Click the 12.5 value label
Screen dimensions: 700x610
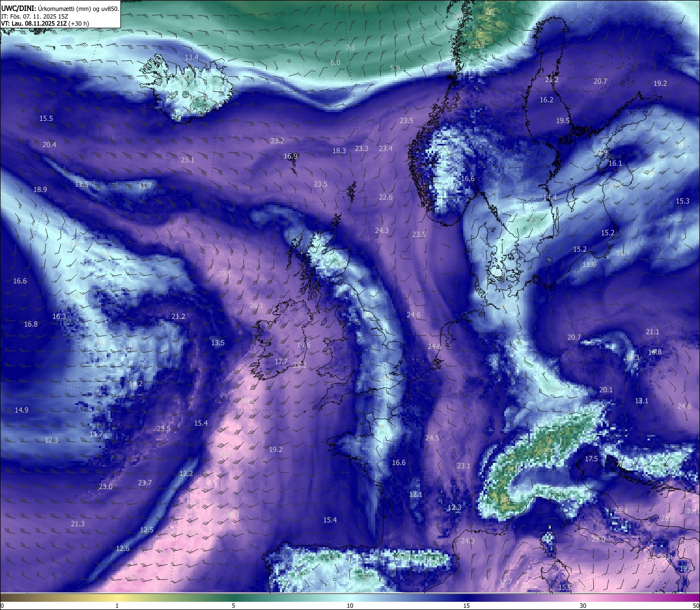(147, 530)
